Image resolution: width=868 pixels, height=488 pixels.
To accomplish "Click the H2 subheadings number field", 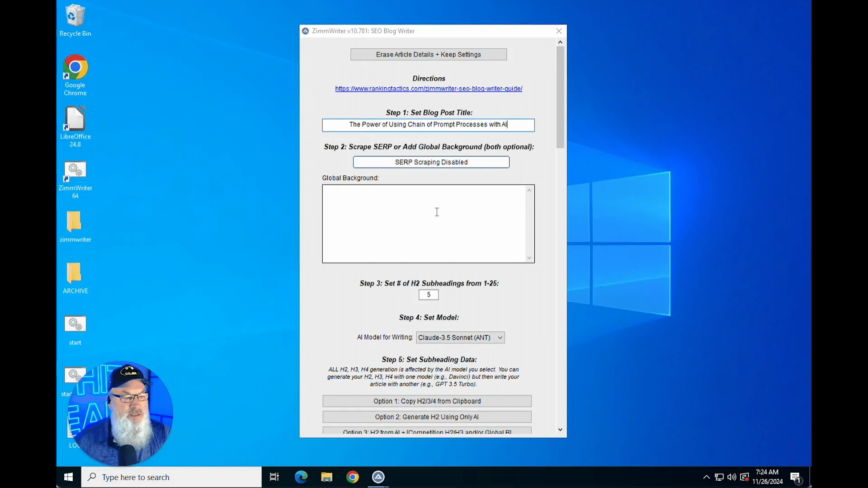I will point(429,295).
